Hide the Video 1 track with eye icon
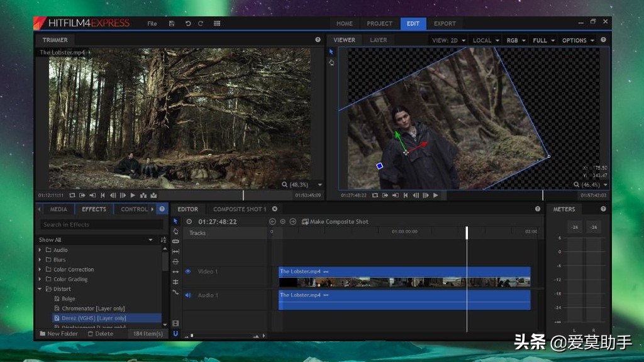This screenshot has width=644, height=362. pos(187,271)
